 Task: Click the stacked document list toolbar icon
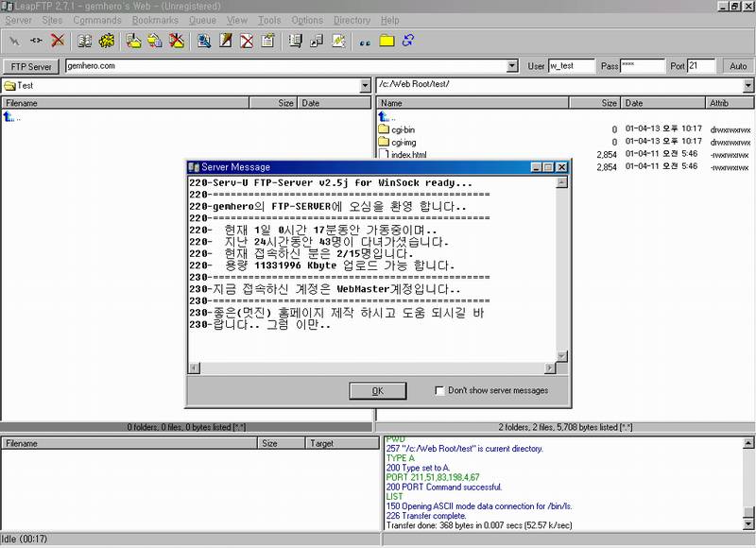coord(295,41)
